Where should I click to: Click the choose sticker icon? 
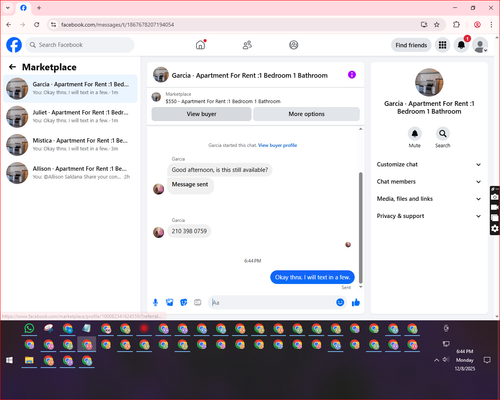(184, 302)
